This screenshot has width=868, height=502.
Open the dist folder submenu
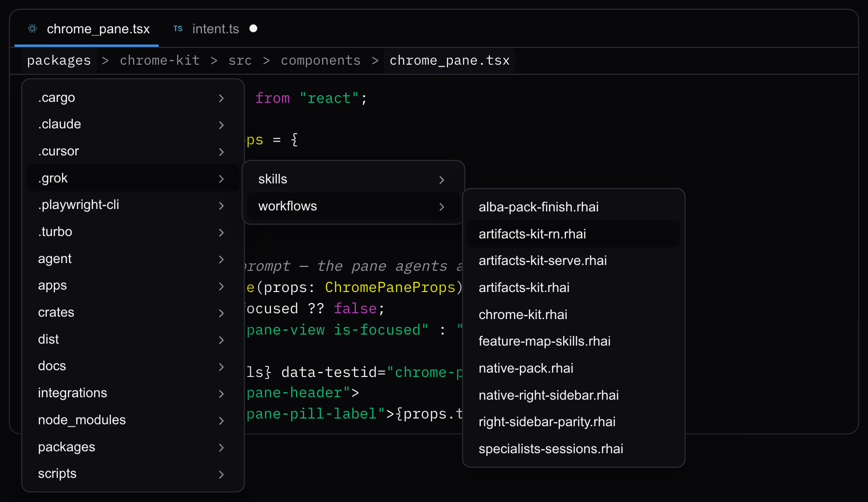pos(133,339)
